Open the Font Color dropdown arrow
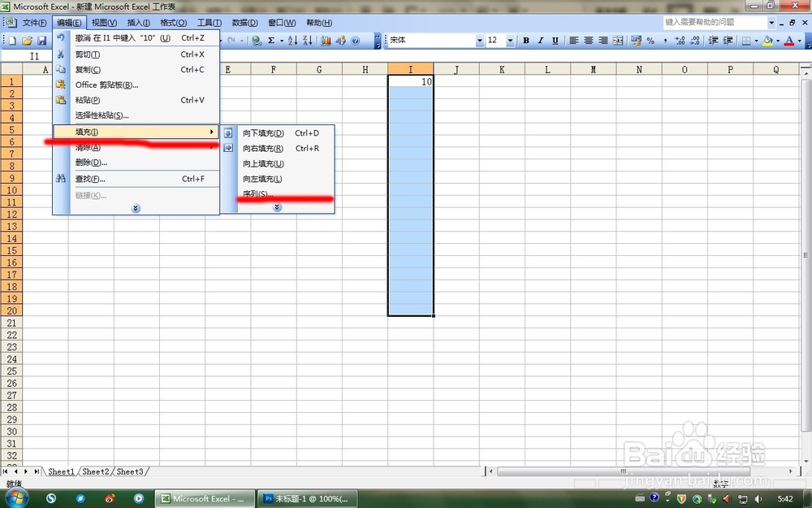This screenshot has width=812, height=508. [x=799, y=41]
